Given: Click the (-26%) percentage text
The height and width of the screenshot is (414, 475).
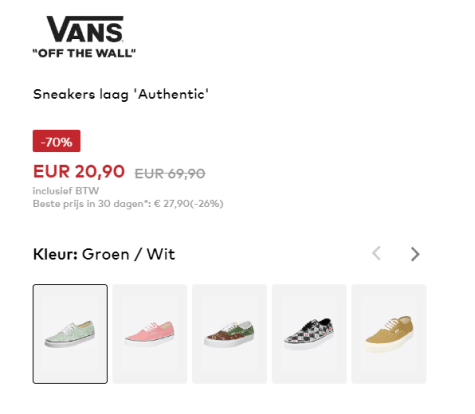Looking at the screenshot, I should (x=207, y=204).
